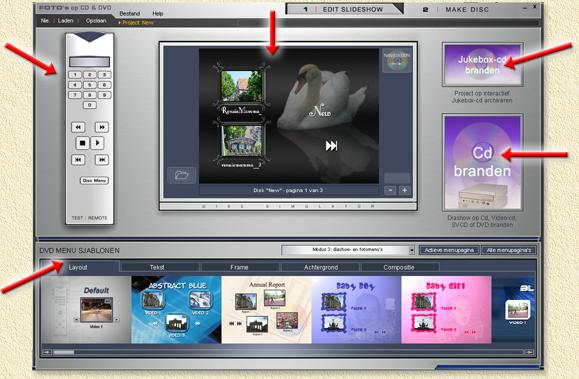Skip to next chapter on the remote

click(x=102, y=160)
